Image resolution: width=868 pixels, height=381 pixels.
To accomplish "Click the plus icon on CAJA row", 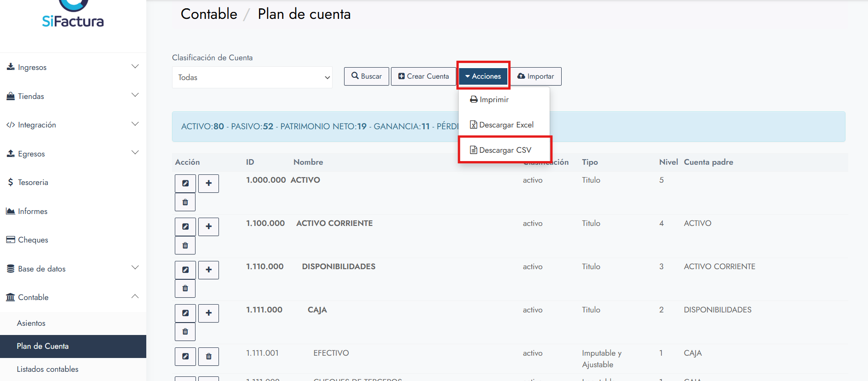I will pos(208,313).
